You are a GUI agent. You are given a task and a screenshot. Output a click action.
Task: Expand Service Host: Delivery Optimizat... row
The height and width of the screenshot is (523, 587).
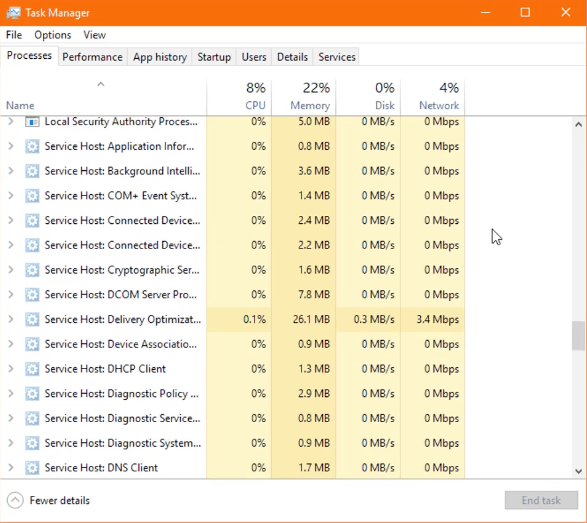point(11,319)
